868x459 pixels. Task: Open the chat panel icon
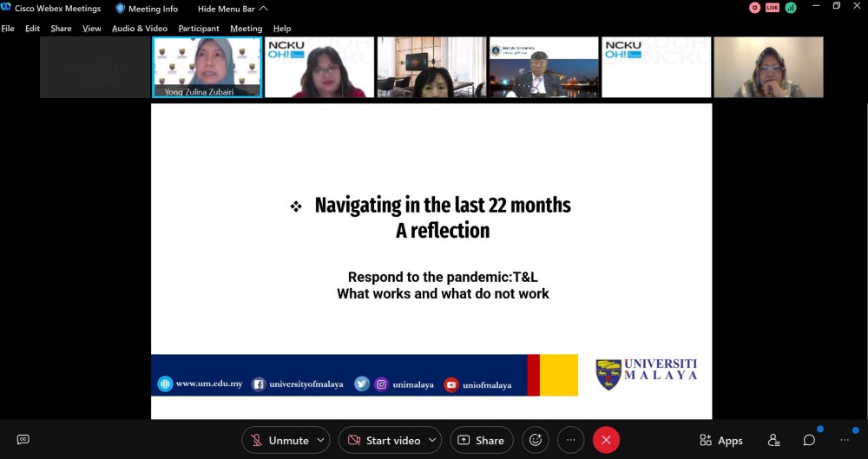click(809, 440)
